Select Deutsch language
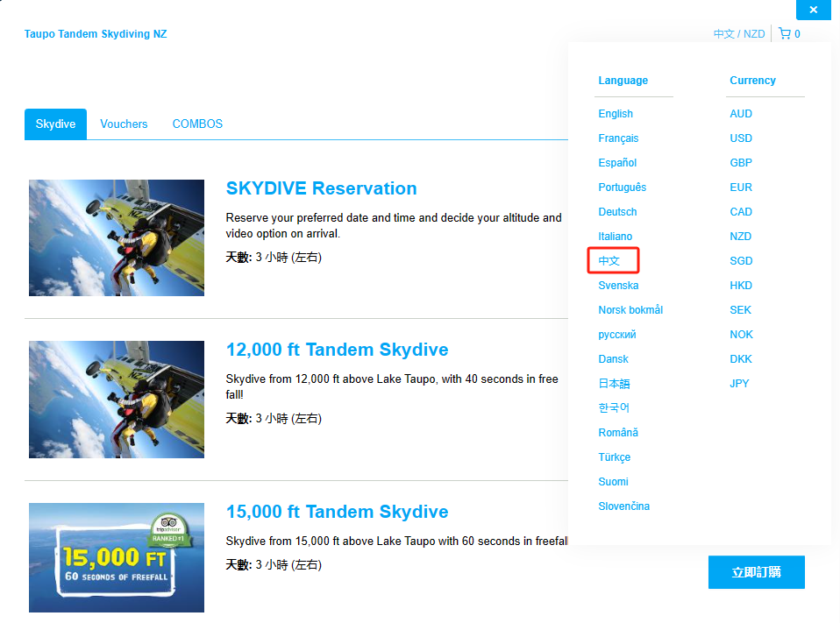 pyautogui.click(x=617, y=212)
